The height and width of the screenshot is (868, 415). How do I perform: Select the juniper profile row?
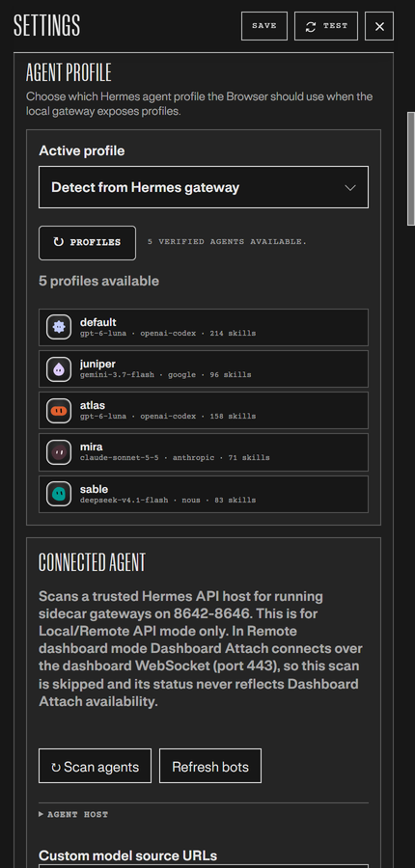coord(204,368)
